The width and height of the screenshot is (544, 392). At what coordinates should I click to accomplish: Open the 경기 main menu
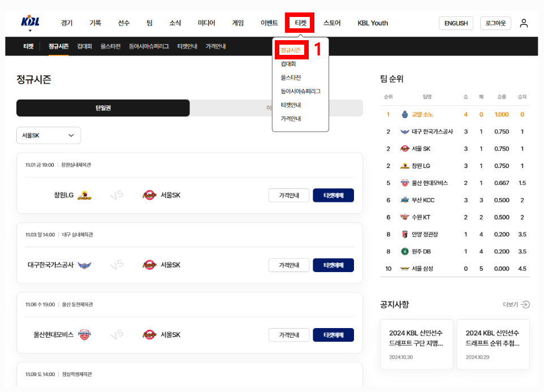(x=67, y=23)
